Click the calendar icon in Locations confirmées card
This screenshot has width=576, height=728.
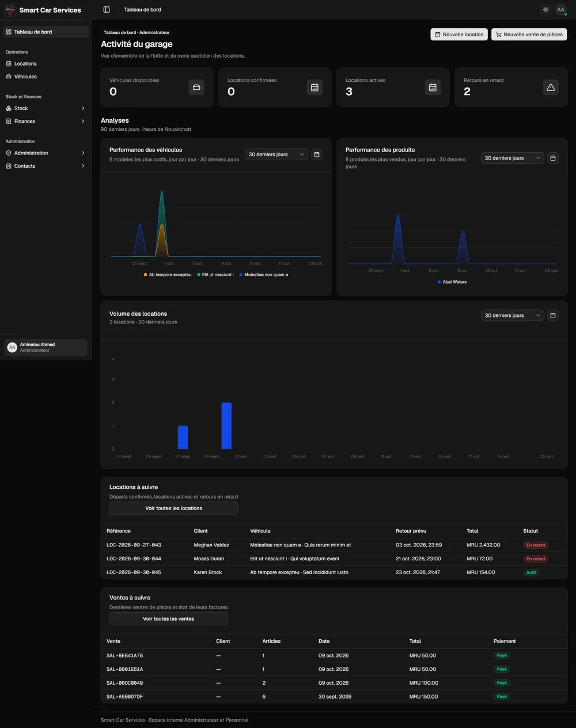(x=314, y=88)
